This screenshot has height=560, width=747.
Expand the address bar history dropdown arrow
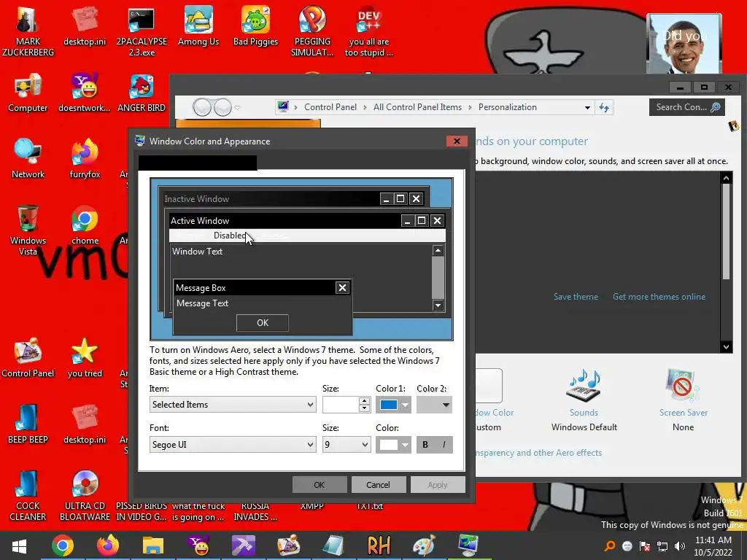click(x=587, y=108)
